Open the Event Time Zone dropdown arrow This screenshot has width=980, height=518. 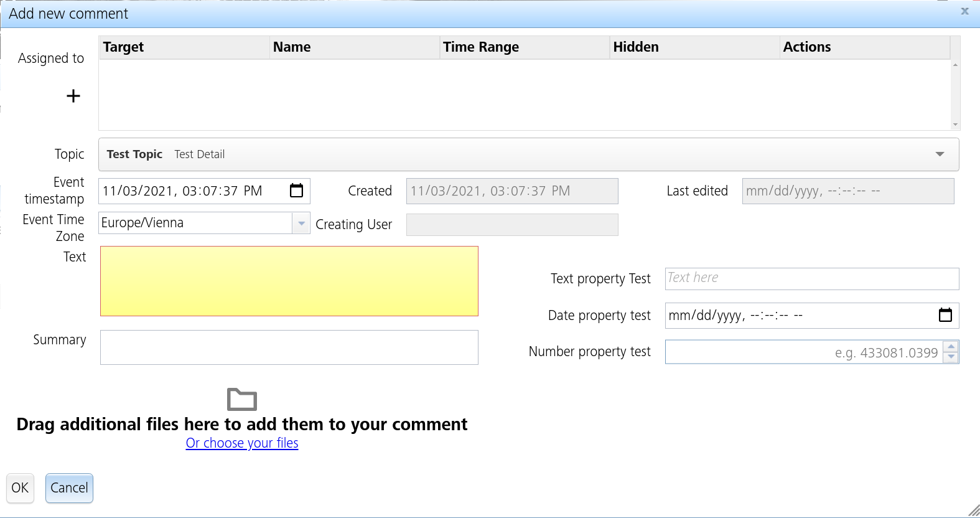pos(301,223)
